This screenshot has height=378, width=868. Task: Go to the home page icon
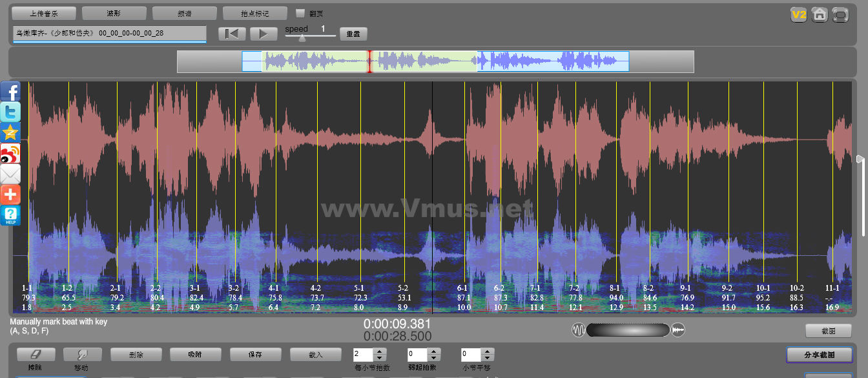pyautogui.click(x=820, y=15)
